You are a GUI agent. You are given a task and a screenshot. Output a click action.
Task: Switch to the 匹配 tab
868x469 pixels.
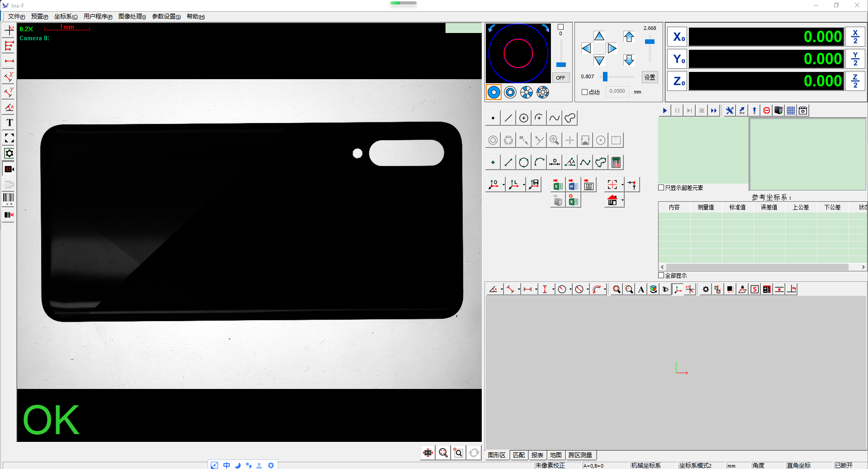[x=519, y=455]
